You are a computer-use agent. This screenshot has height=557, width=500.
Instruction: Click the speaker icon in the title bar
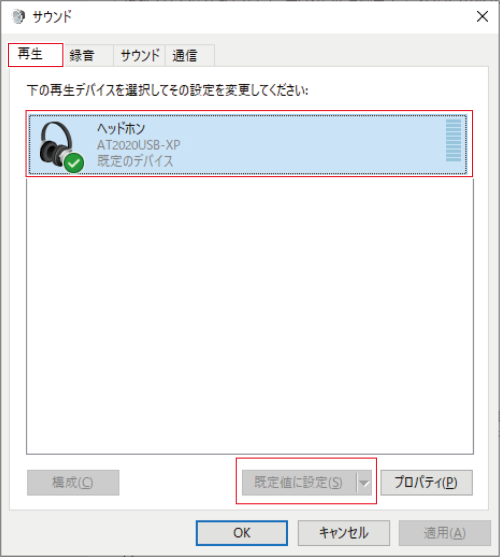pyautogui.click(x=18, y=16)
